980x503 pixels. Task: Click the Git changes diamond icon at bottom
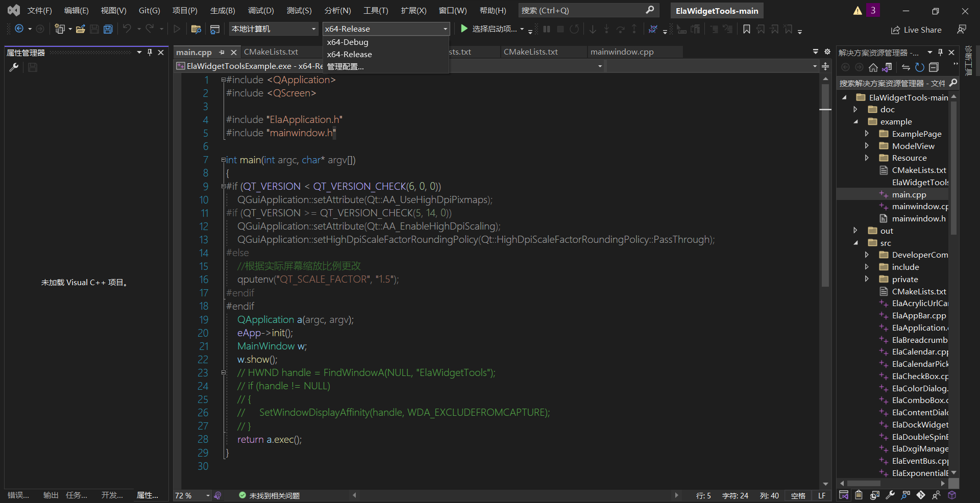pyautogui.click(x=921, y=495)
